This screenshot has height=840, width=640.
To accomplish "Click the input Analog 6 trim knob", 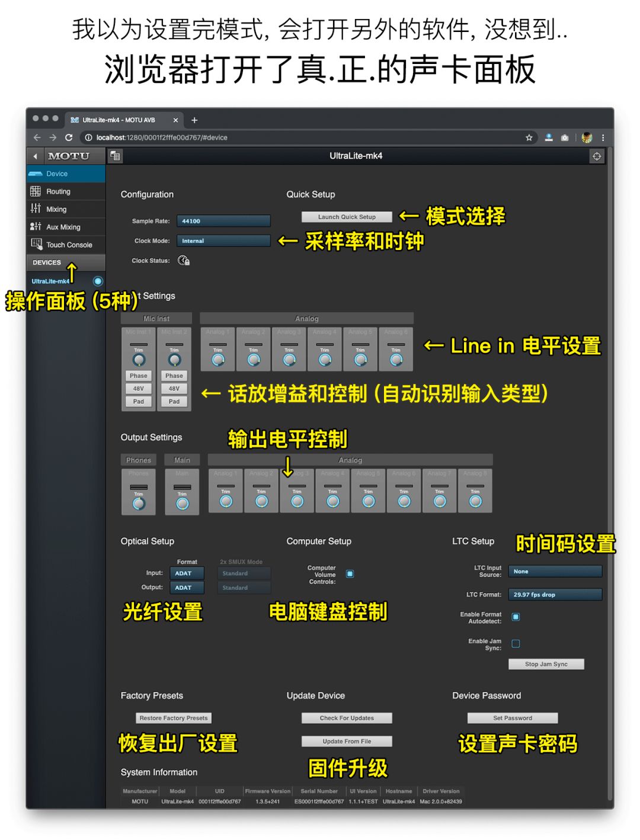I will 396,360.
